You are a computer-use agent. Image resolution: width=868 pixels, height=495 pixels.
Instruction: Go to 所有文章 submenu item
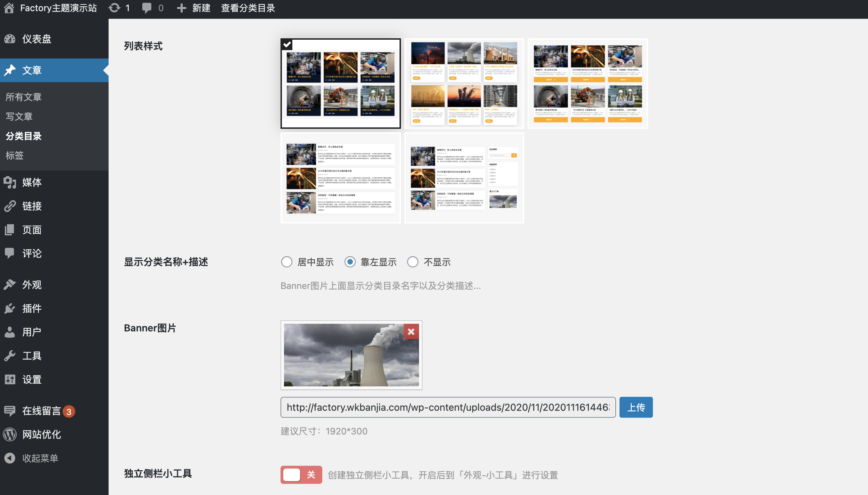coord(24,97)
